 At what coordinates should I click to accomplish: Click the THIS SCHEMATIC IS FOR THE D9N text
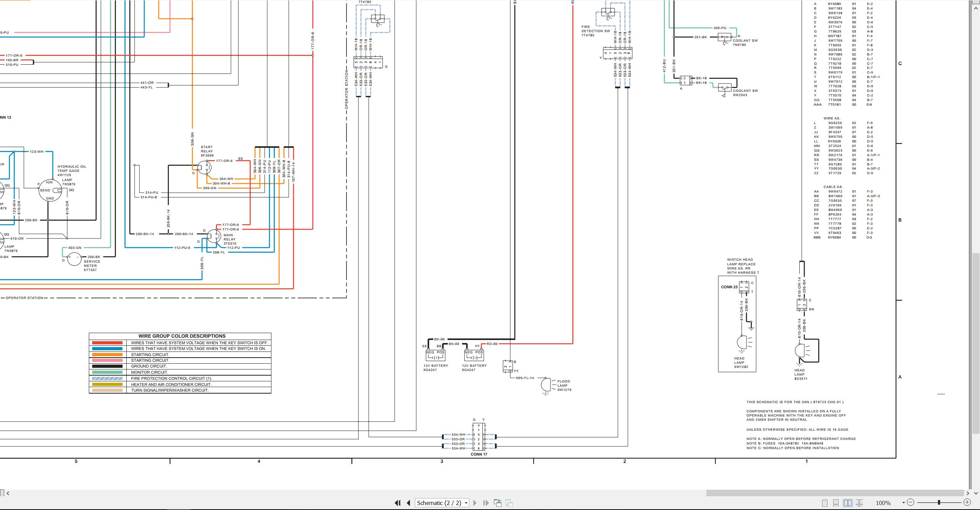tap(795, 402)
